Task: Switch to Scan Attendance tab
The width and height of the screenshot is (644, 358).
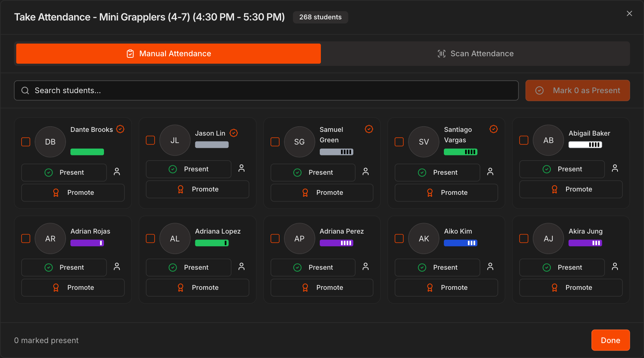Action: (x=476, y=54)
